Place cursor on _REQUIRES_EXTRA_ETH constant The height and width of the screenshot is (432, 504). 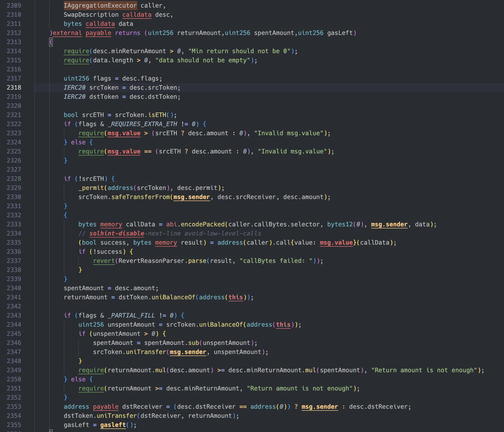tap(142, 124)
